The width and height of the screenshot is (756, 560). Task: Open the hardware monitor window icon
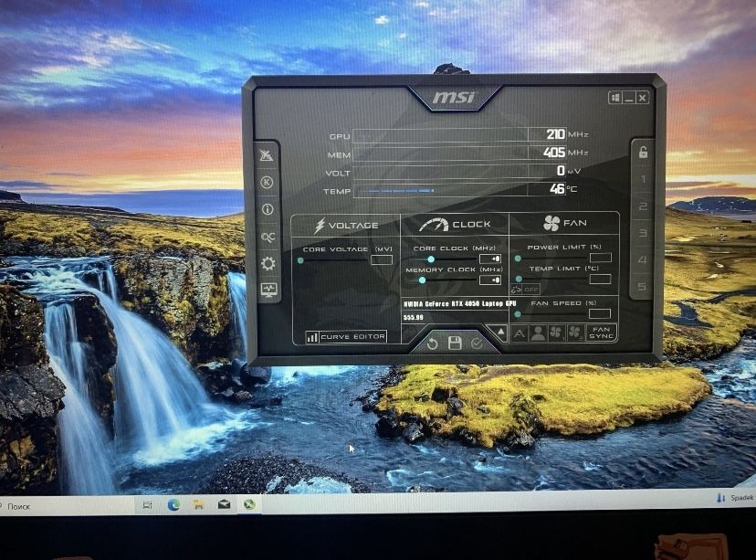[x=268, y=290]
